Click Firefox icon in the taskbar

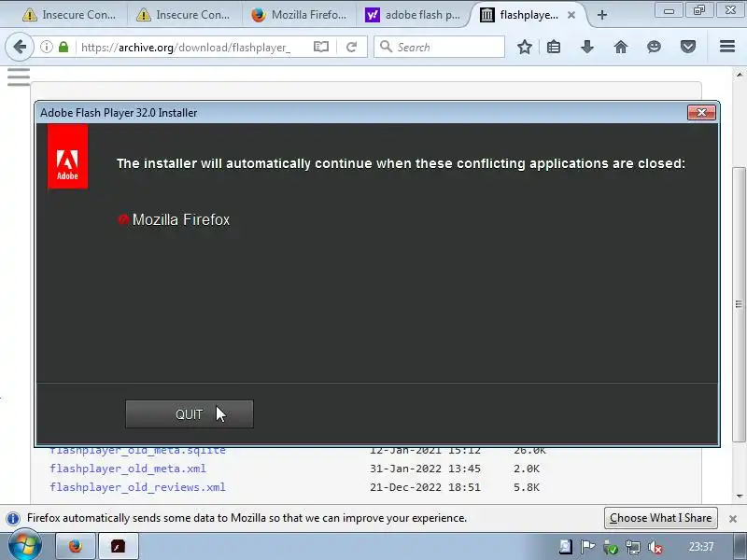76,546
